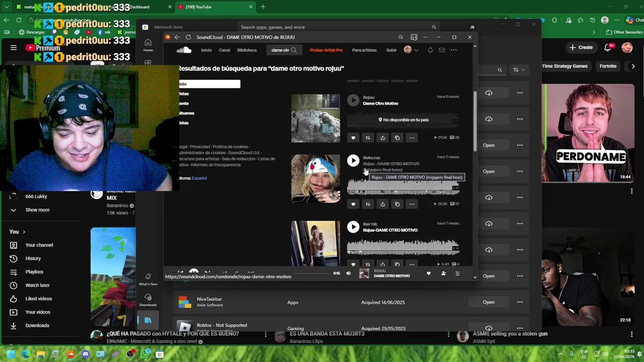Go to Inicio in SoundCloud
This screenshot has height=362, width=644.
tap(206, 50)
